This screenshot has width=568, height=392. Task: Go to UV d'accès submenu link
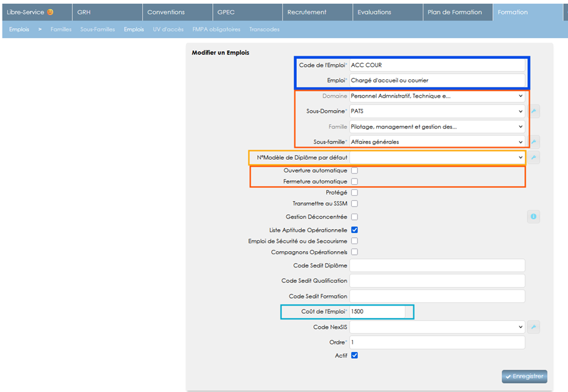(168, 29)
